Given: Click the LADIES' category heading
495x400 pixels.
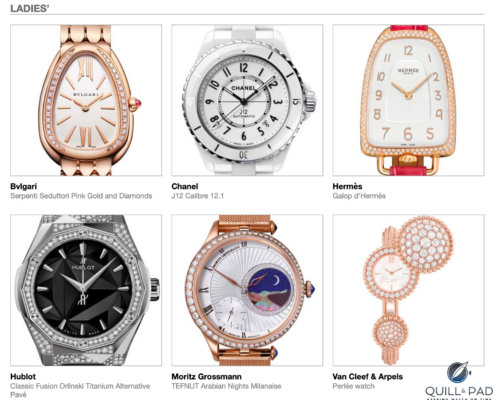Looking at the screenshot, I should coord(30,9).
